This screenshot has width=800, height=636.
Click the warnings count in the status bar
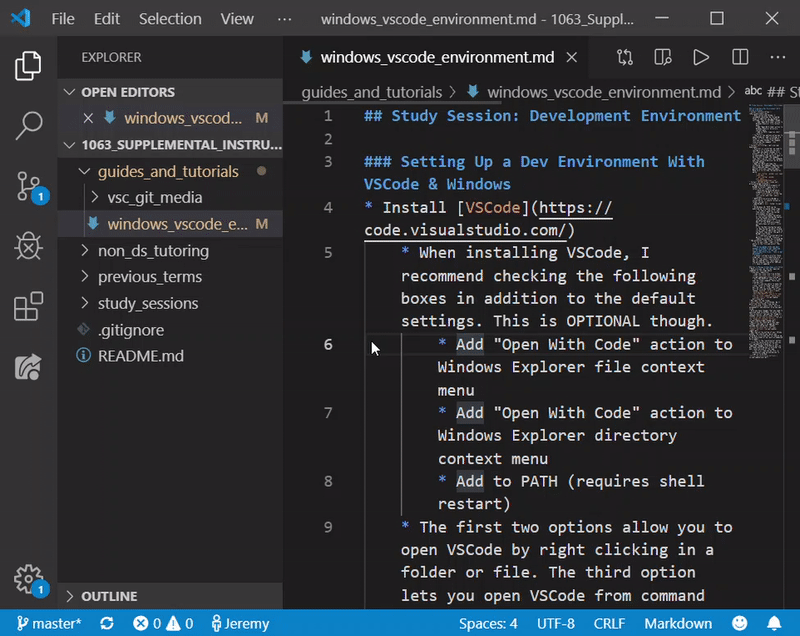[x=180, y=623]
